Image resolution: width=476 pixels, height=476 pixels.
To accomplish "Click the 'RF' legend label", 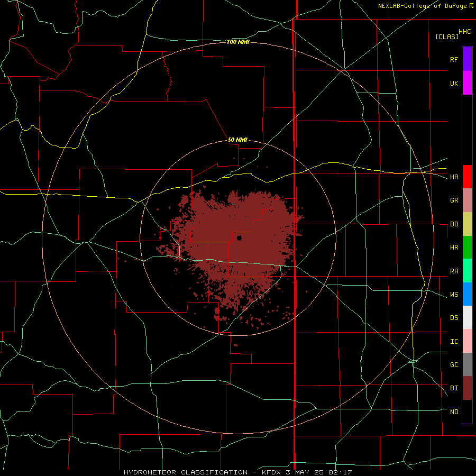I will [x=454, y=59].
